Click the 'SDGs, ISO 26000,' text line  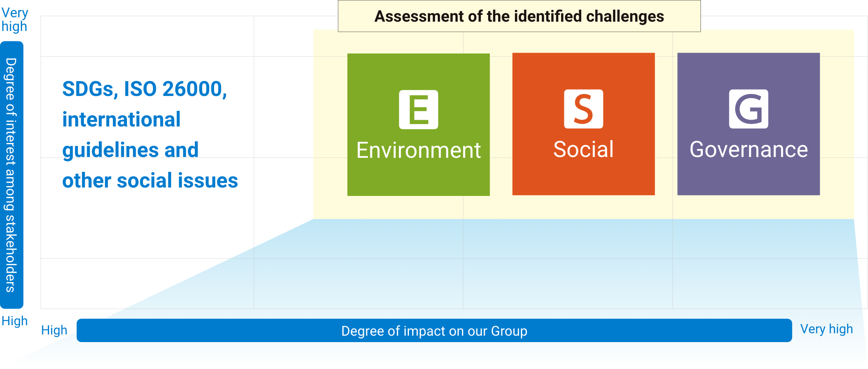coord(145,89)
